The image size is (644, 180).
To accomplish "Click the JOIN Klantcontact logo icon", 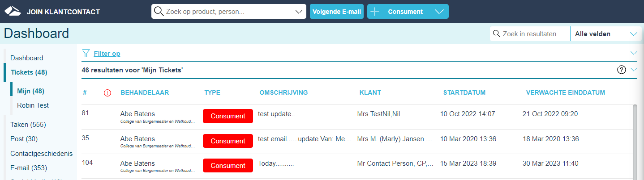I will click(x=13, y=11).
